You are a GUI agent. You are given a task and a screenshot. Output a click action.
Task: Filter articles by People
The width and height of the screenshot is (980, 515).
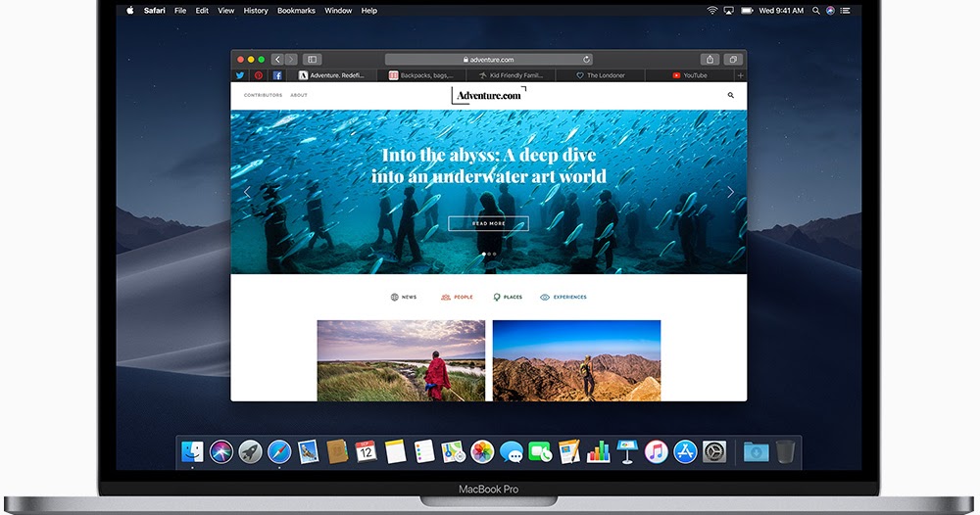point(457,297)
